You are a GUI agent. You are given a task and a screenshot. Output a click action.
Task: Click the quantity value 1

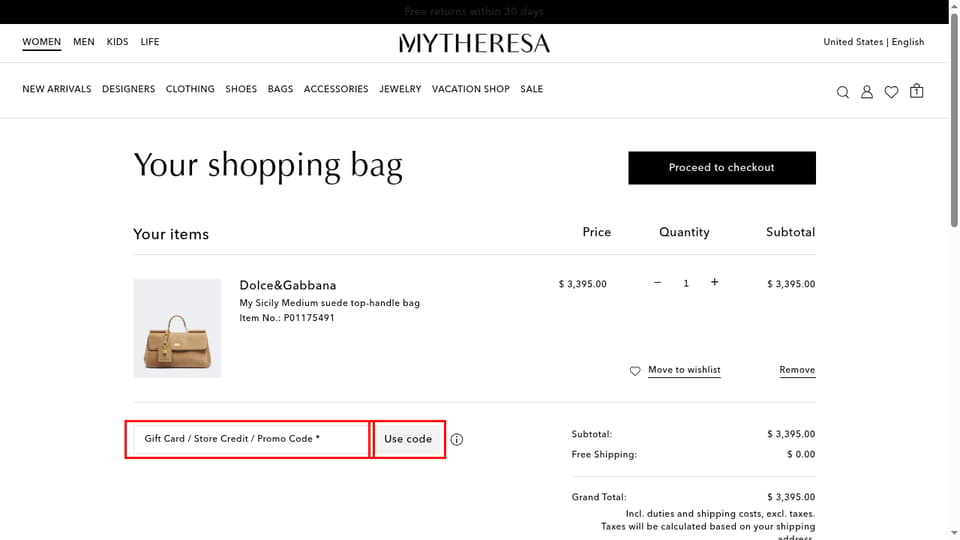pos(686,283)
